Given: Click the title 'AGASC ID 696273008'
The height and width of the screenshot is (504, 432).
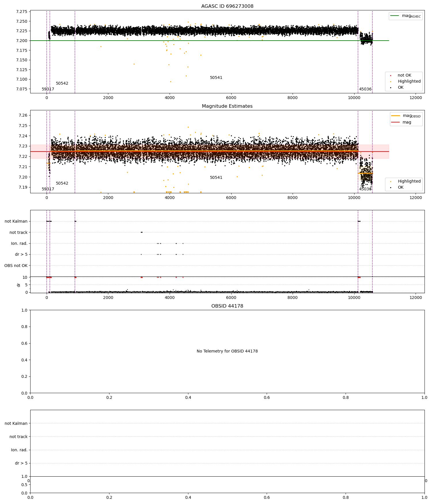Looking at the screenshot, I should click(x=227, y=6).
